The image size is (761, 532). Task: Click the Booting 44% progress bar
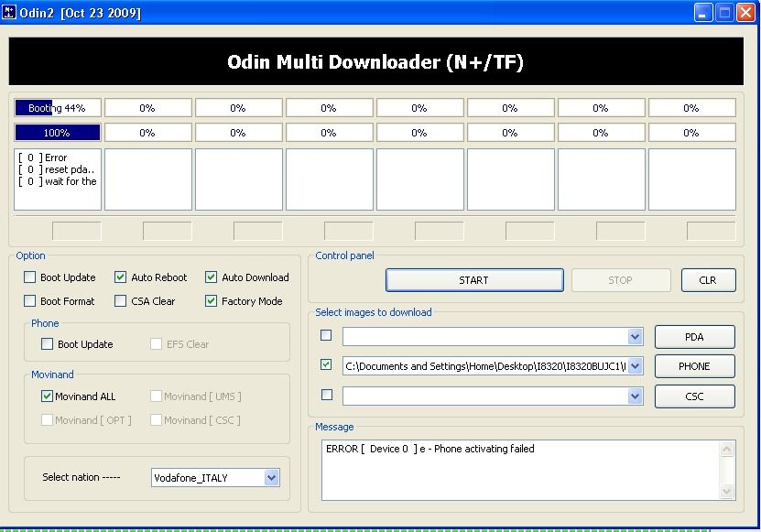coord(58,108)
